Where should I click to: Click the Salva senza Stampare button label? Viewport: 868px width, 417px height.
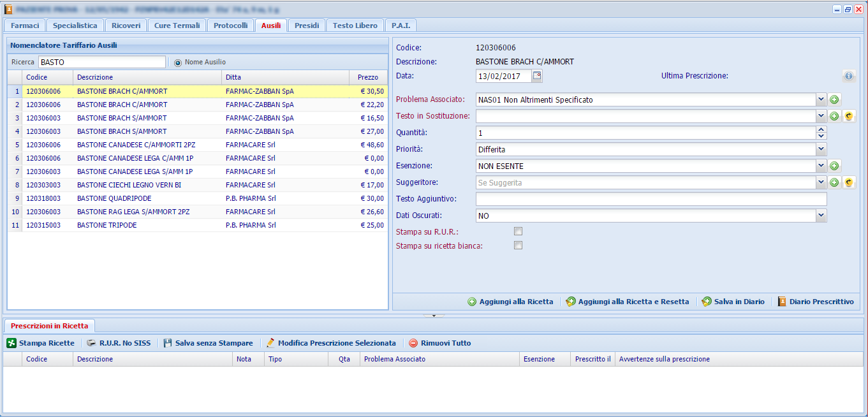click(214, 343)
